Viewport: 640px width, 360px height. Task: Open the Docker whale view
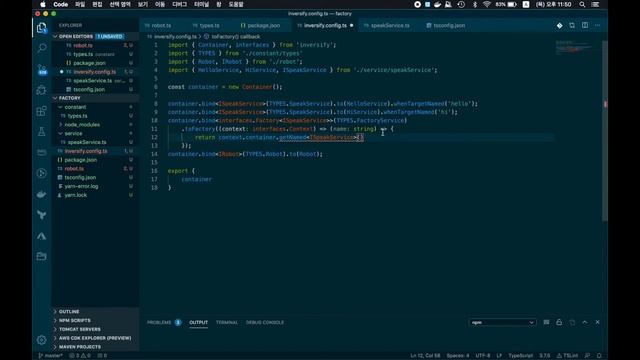click(42, 194)
